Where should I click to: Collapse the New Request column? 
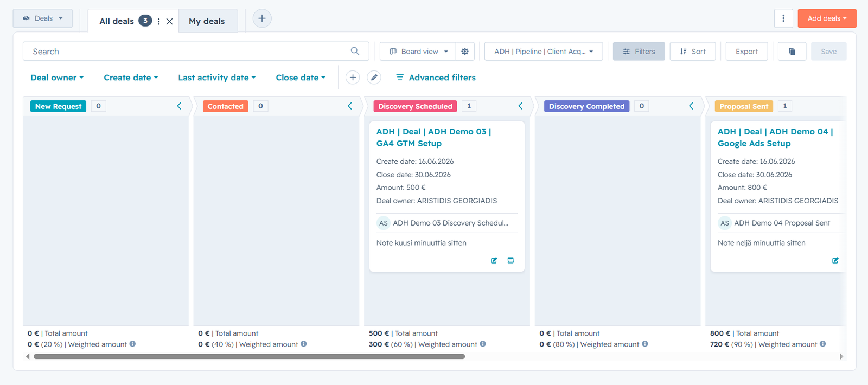pos(179,106)
